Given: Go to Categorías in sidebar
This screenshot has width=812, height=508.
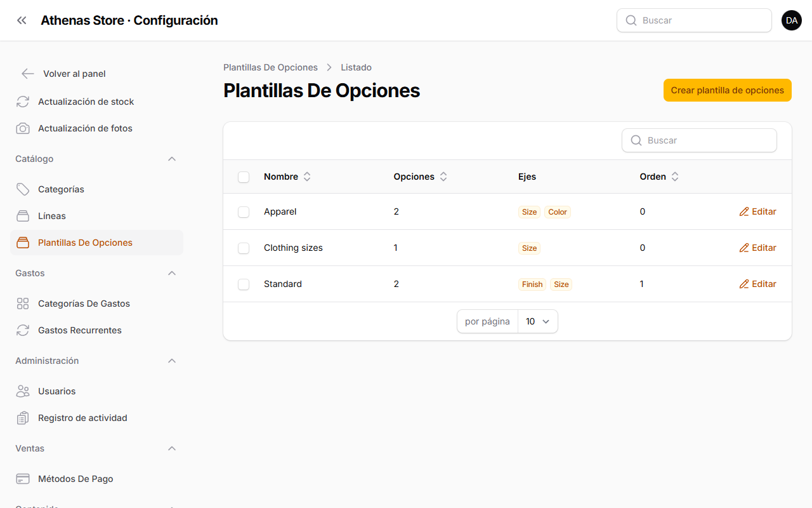Looking at the screenshot, I should tap(96, 189).
